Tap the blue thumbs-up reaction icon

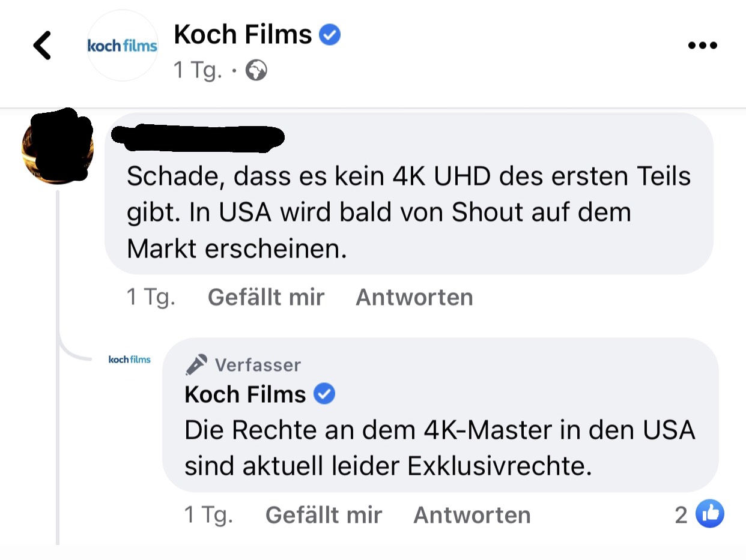coord(709,514)
